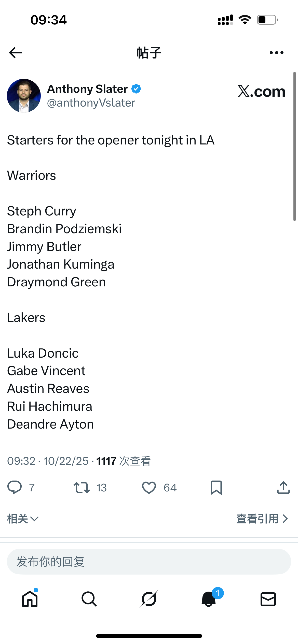Tap the reply comment icon

tap(15, 488)
